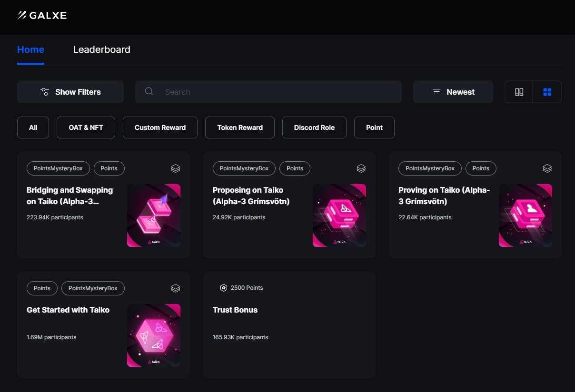Filter by Custom Reward

point(160,127)
